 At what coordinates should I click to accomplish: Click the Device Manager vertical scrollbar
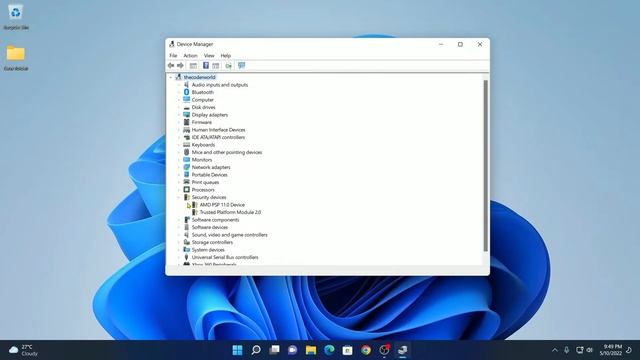[x=486, y=165]
